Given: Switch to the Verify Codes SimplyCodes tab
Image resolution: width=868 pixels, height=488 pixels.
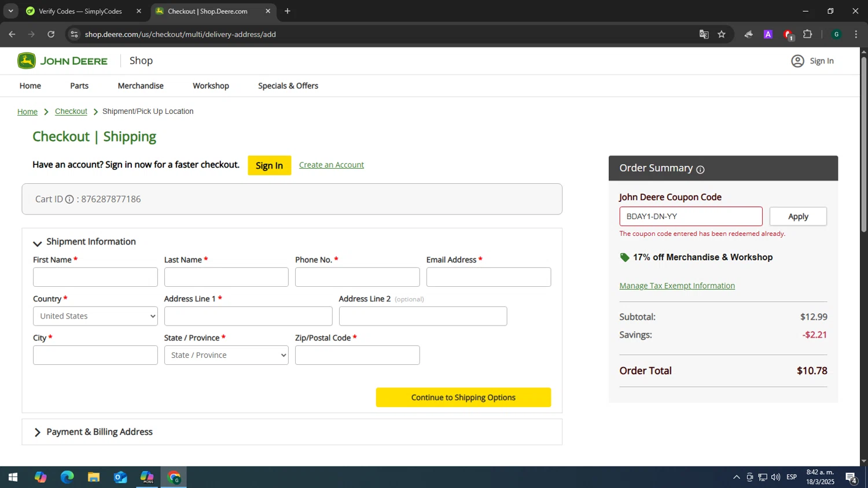Looking at the screenshot, I should tap(81, 11).
